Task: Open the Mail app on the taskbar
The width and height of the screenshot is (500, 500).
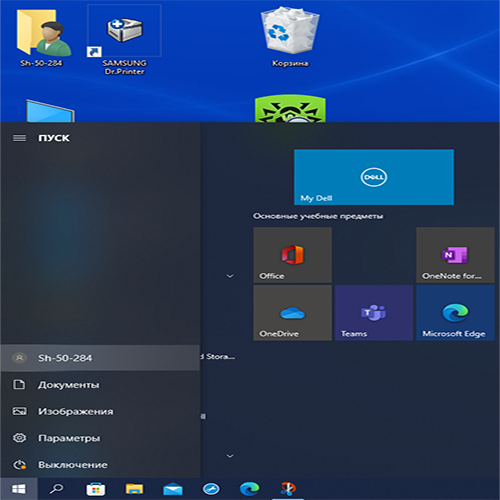Action: pyautogui.click(x=173, y=489)
